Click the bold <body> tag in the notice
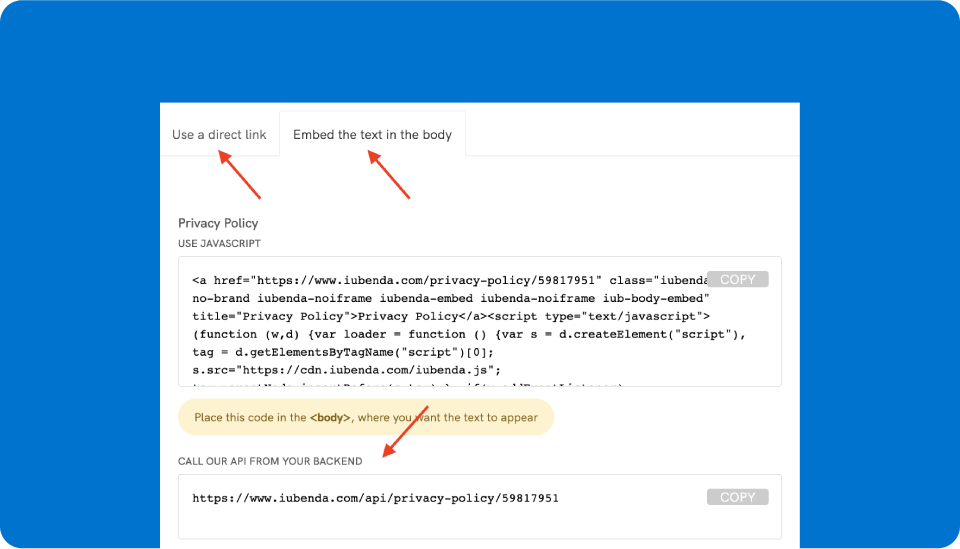Screen dimensions: 960x549 pos(330,417)
